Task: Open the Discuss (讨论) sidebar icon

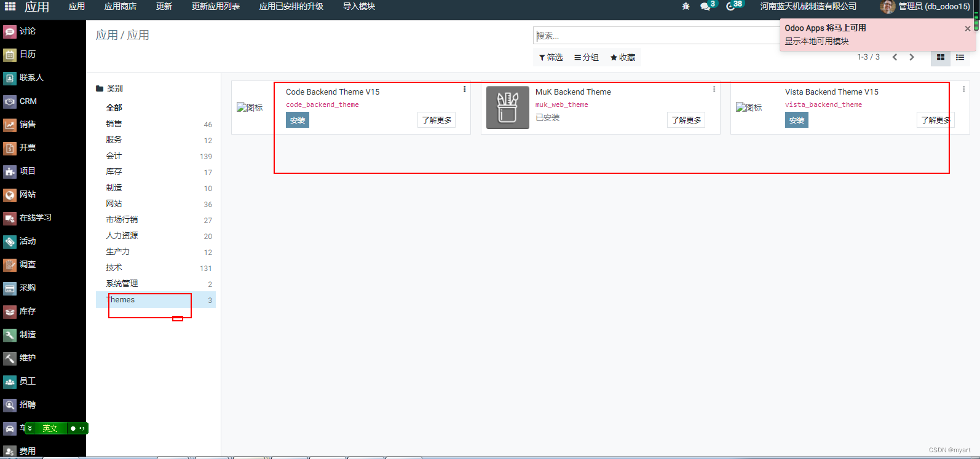Action: 10,31
